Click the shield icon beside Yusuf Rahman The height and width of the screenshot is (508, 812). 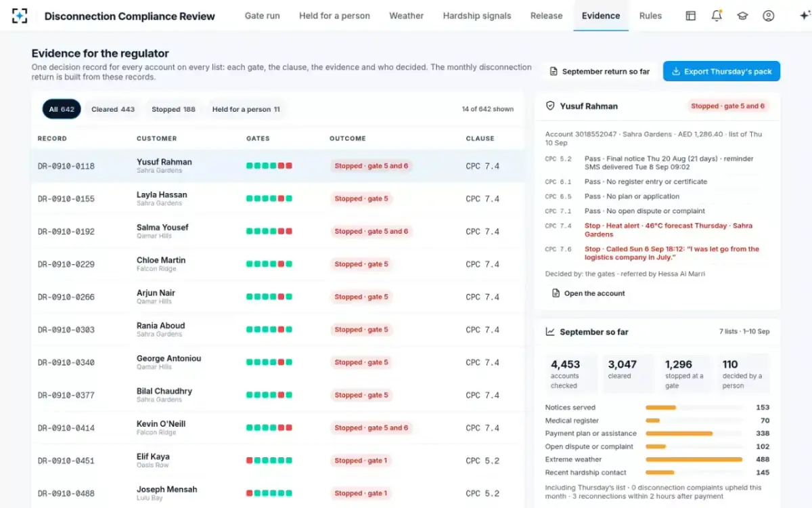[550, 106]
